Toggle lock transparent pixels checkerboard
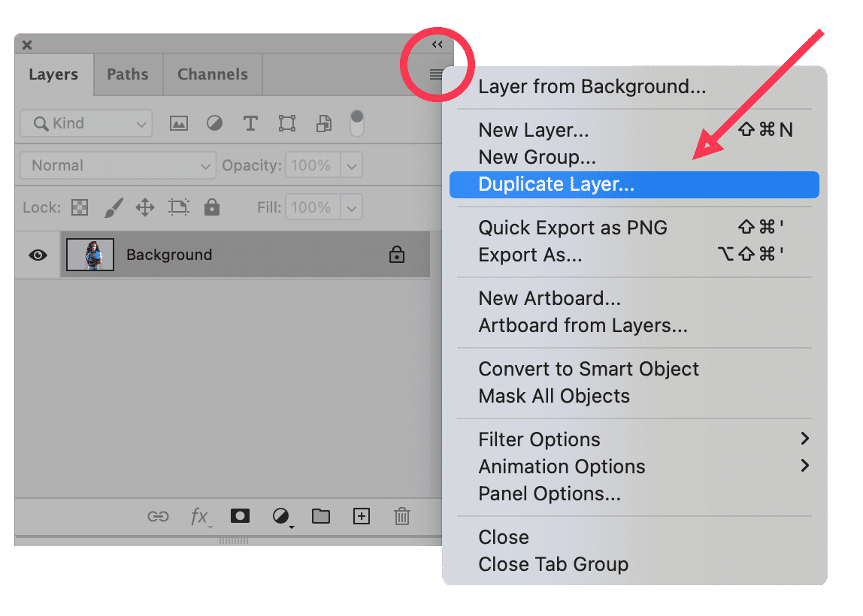The height and width of the screenshot is (616, 863). pyautogui.click(x=79, y=207)
